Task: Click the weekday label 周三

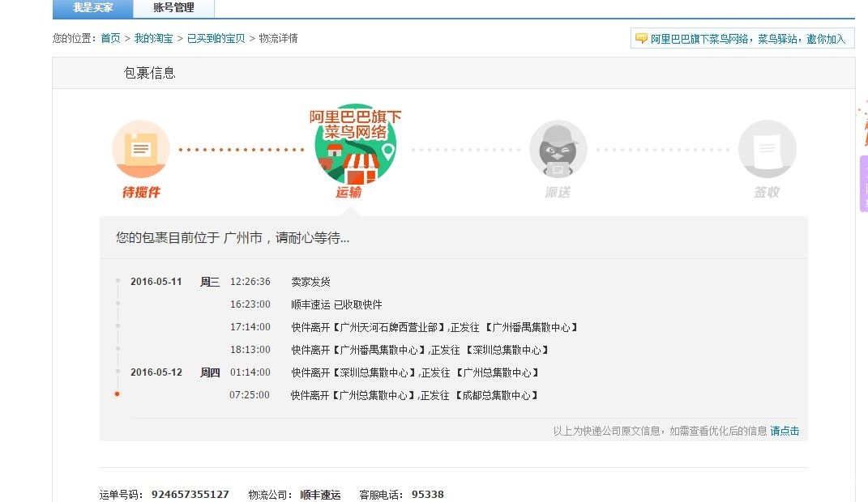Action: point(210,282)
